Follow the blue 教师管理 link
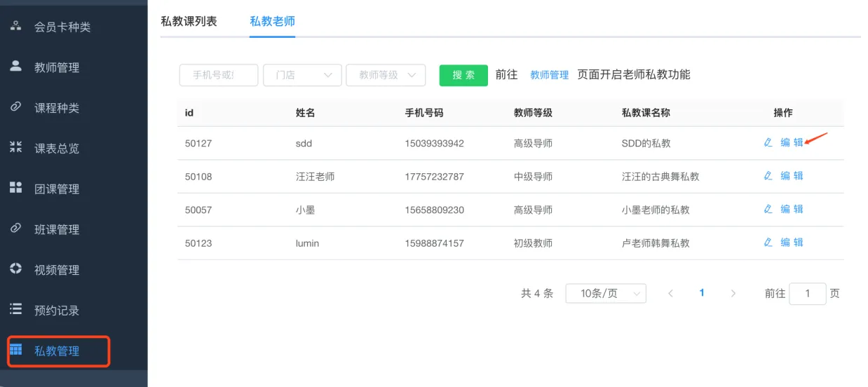The width and height of the screenshot is (868, 387). pyautogui.click(x=549, y=75)
